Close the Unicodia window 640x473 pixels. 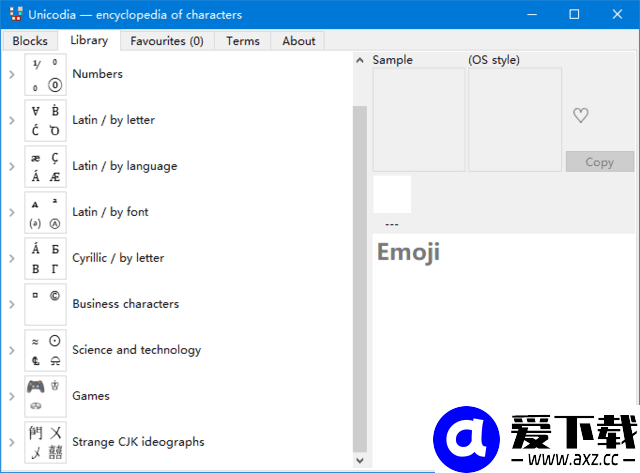pos(617,14)
